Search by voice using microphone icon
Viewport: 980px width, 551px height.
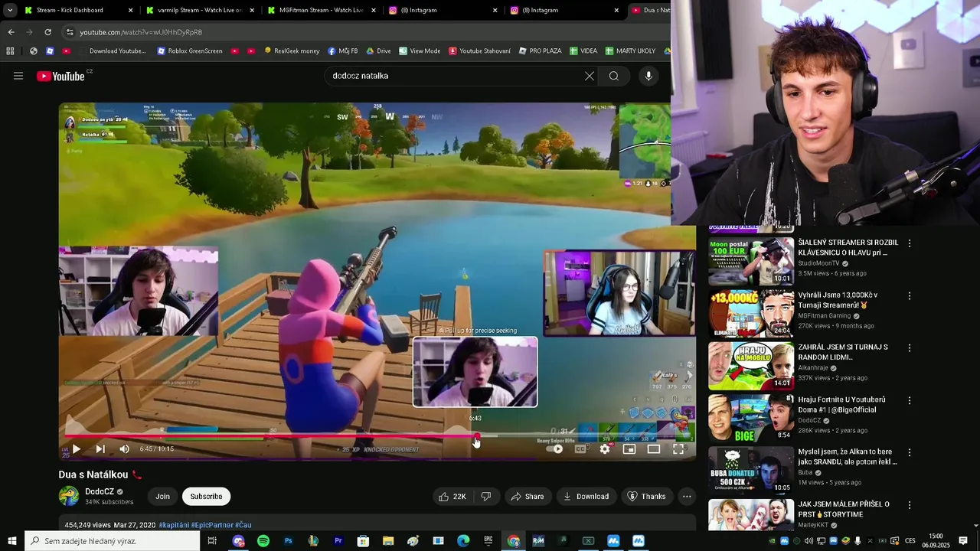[x=648, y=76]
